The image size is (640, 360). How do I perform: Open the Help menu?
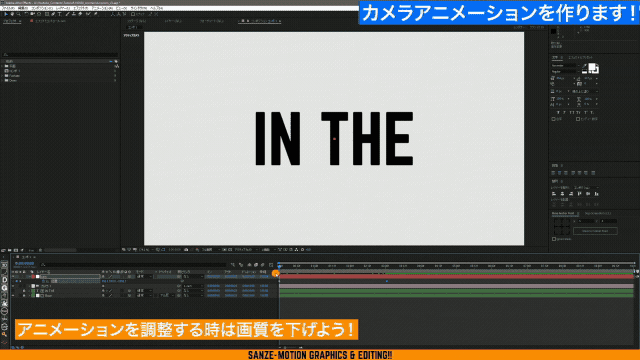click(x=156, y=8)
